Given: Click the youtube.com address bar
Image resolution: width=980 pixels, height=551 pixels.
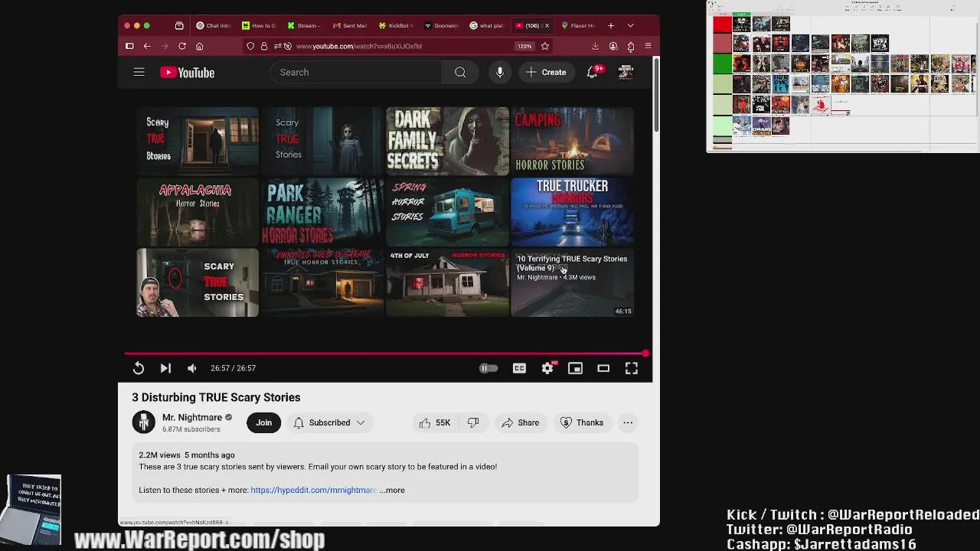Looking at the screenshot, I should click(398, 46).
